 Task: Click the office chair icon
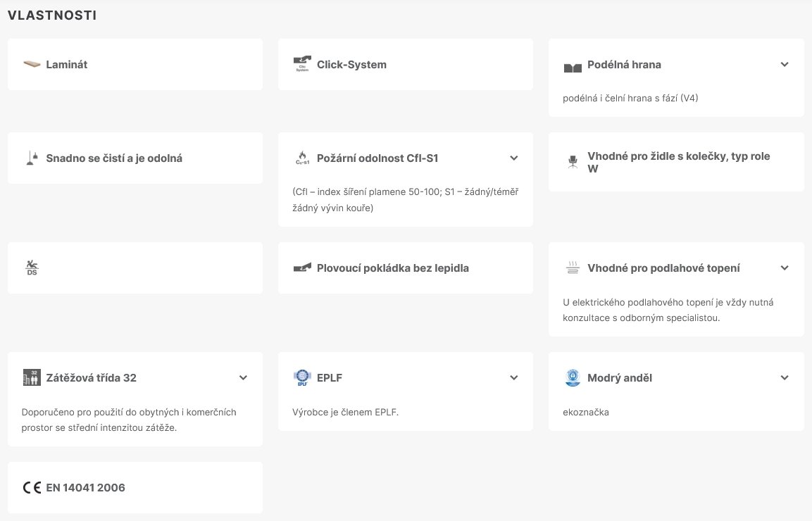[x=572, y=162]
